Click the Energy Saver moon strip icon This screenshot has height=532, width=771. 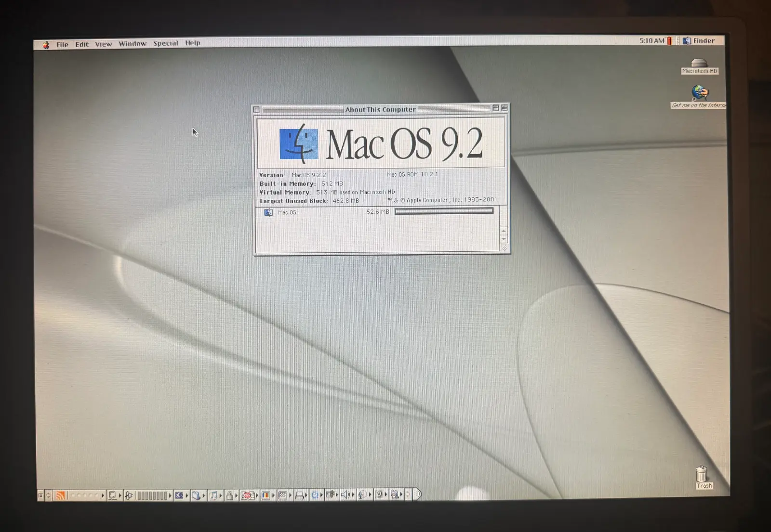click(x=179, y=495)
